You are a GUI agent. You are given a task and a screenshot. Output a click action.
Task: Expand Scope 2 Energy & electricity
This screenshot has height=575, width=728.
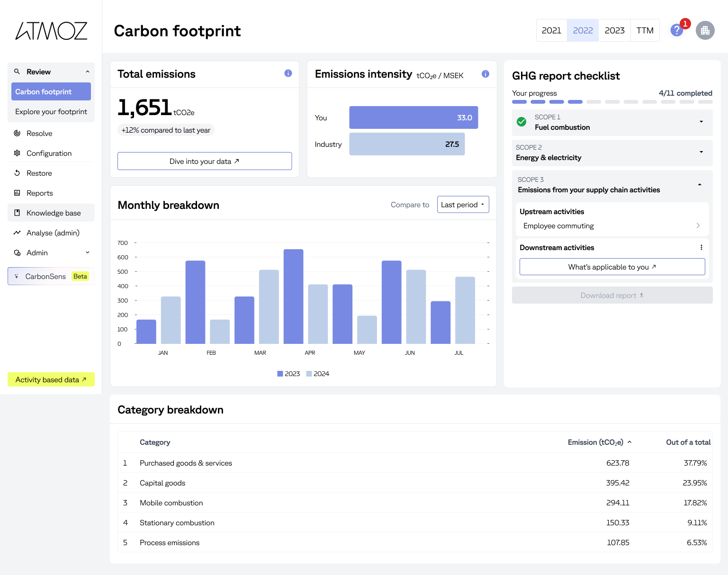[x=612, y=153]
